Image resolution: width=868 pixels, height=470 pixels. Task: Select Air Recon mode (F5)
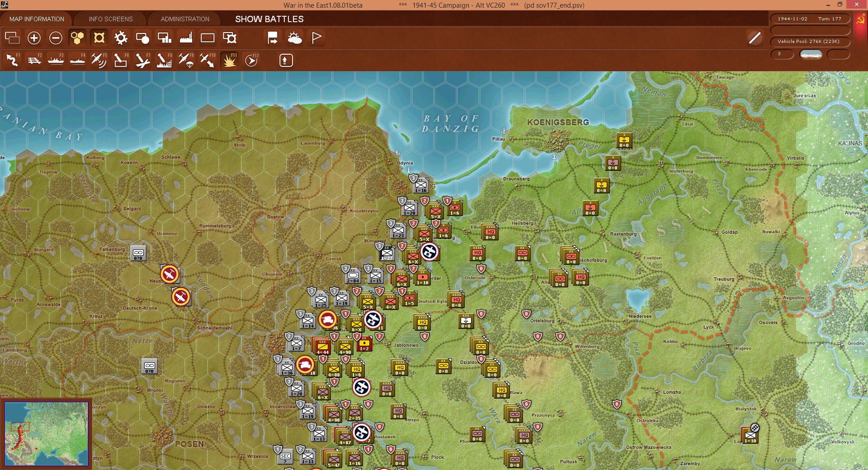(99, 60)
